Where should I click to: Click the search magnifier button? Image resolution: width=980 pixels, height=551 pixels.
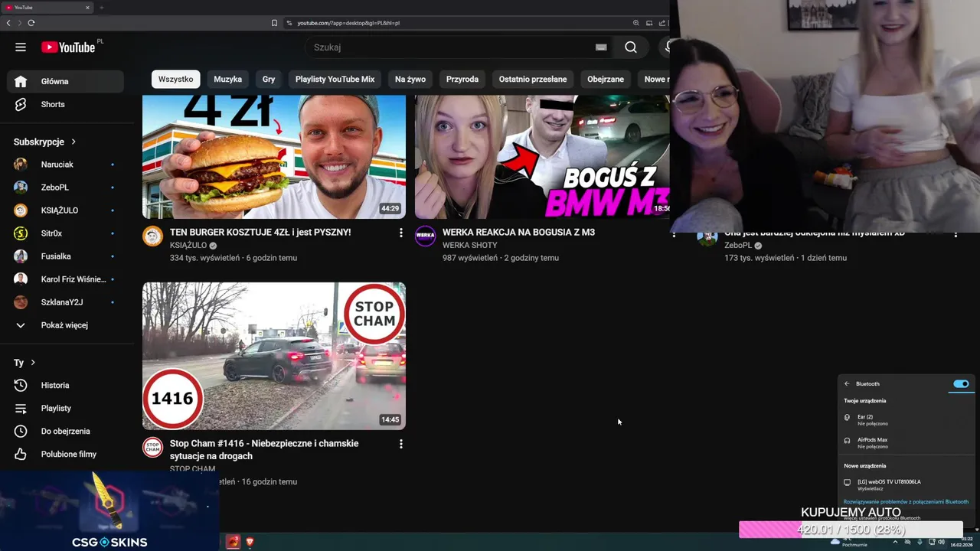630,47
